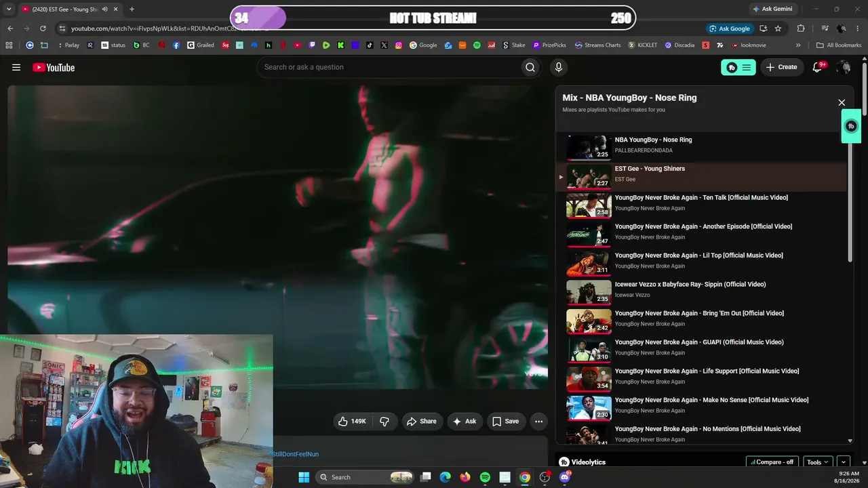Image resolution: width=868 pixels, height=488 pixels.
Task: Open Discord from the taskbar
Action: (x=565, y=477)
